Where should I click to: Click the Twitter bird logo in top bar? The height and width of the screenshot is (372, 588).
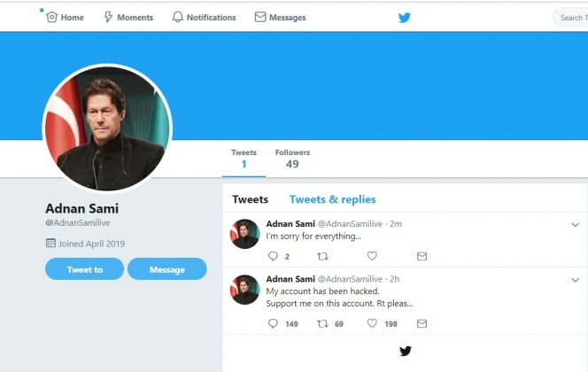404,18
